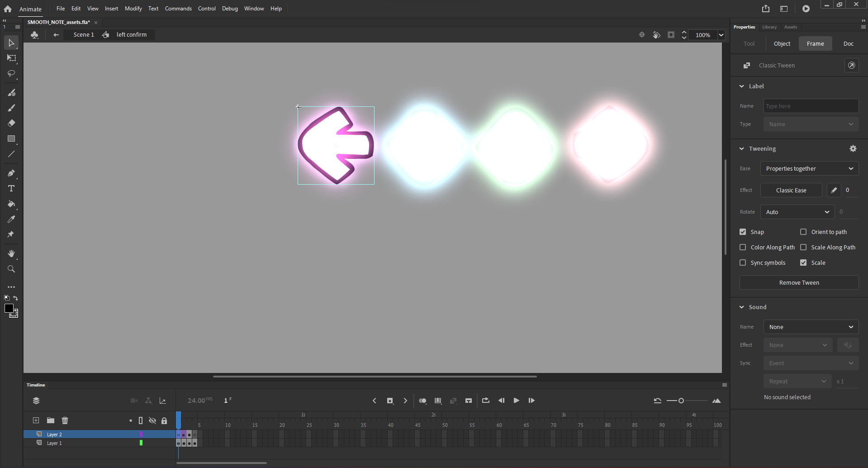The height and width of the screenshot is (468, 868).
Task: Select the Lasso tool
Action: point(11,73)
